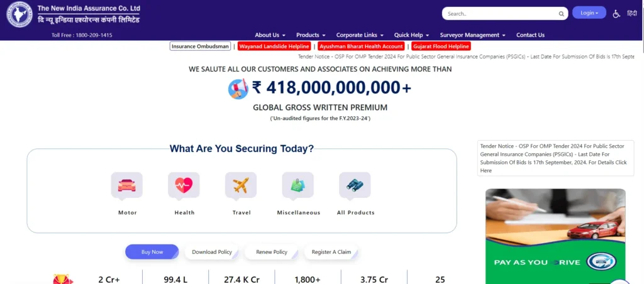Click the Wayanad Landslide Helpline link
The image size is (644, 284).
(x=274, y=46)
